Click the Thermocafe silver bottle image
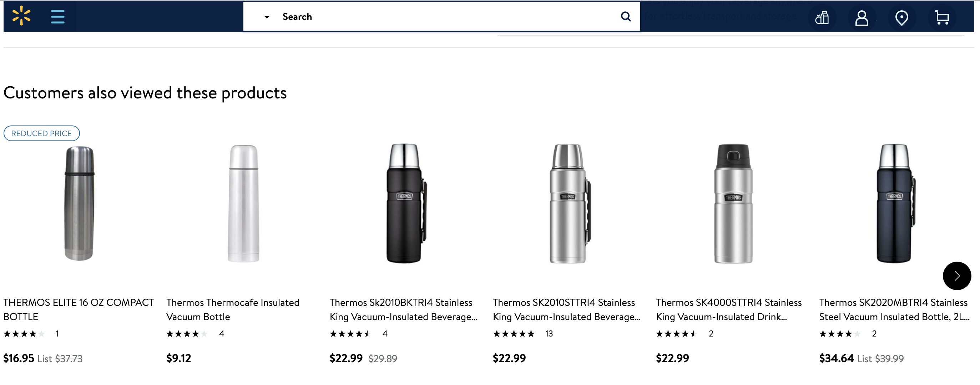980x385 pixels. [243, 203]
